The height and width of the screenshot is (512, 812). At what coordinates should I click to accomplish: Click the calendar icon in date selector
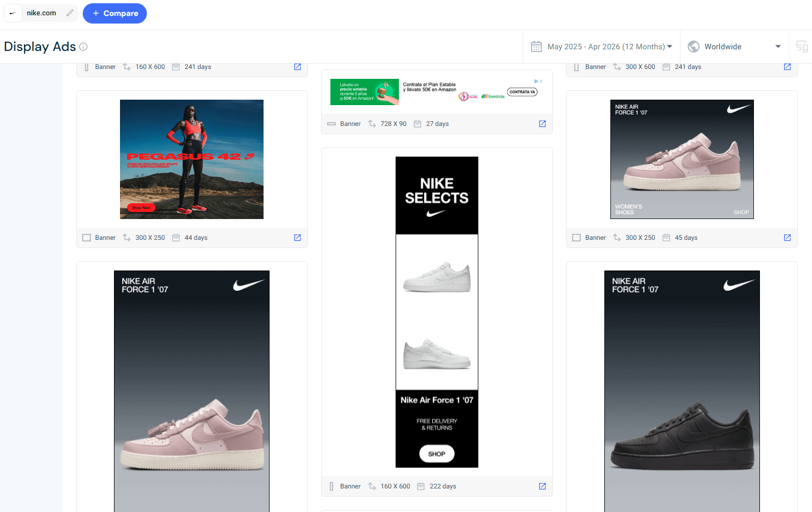(x=536, y=47)
